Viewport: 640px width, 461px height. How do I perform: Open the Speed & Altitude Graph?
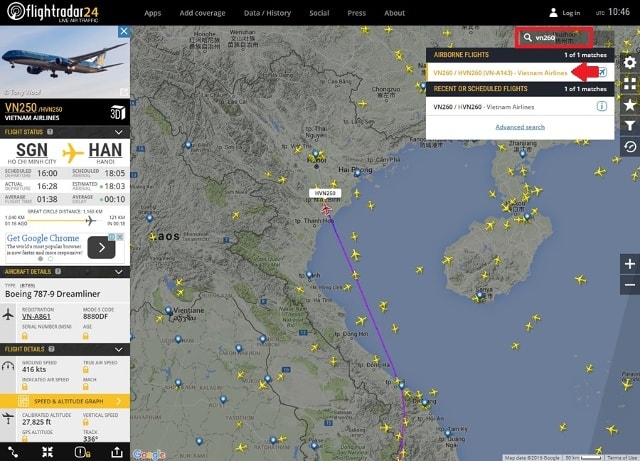click(65, 401)
